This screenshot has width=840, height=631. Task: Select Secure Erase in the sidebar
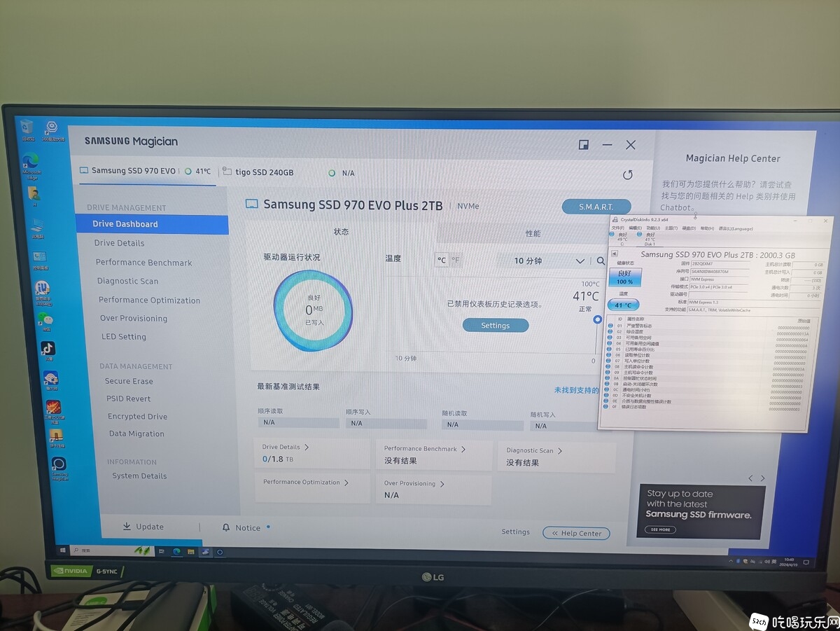pos(129,381)
